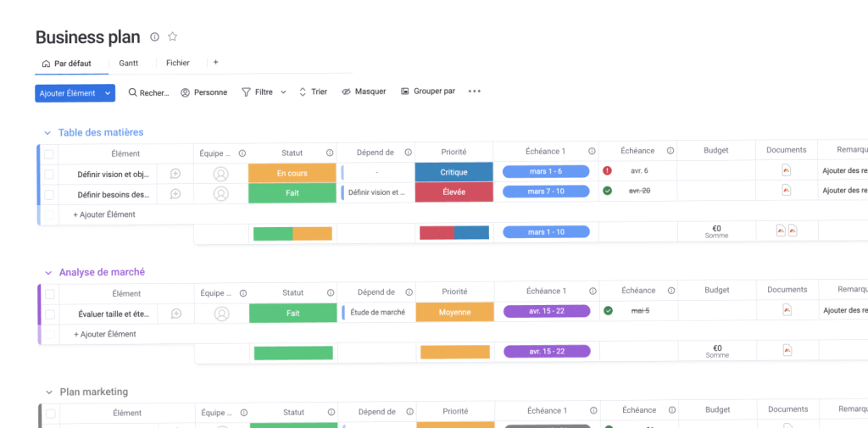Star the Business plan board as favorite
Viewport: 868px width, 428px height.
click(x=172, y=36)
